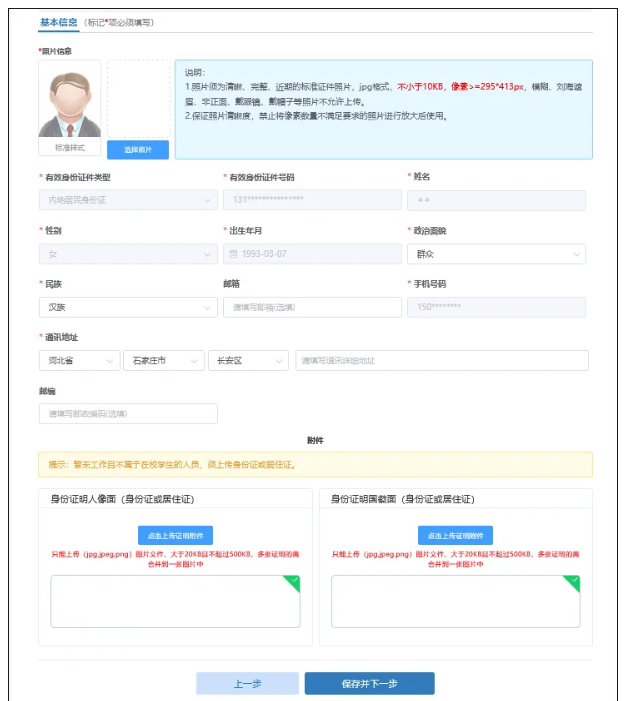The image size is (643, 701).
Task: Click the calendar icon in 出生年月 field
Action: [x=232, y=254]
